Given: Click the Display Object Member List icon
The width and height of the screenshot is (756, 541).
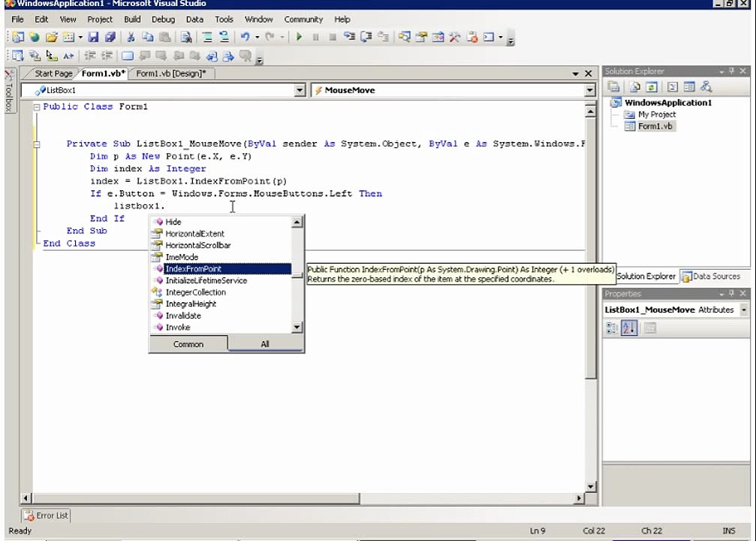Looking at the screenshot, I should pos(18,56).
